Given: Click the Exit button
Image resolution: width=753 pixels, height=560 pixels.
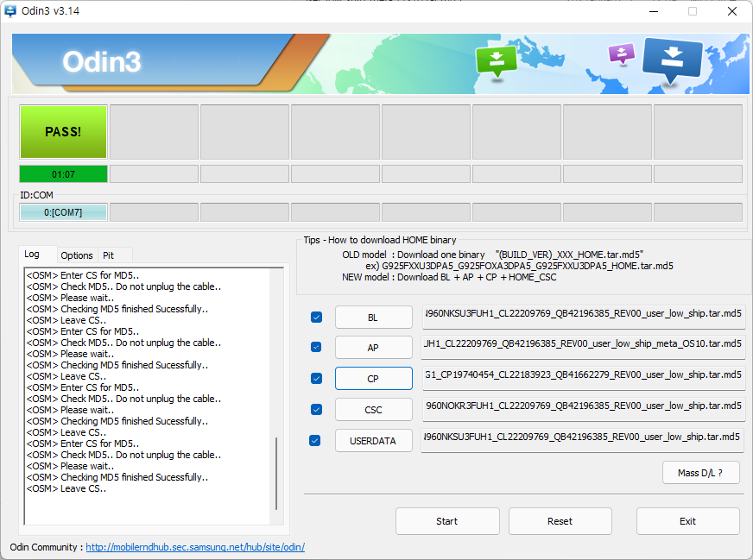Looking at the screenshot, I should (x=687, y=521).
